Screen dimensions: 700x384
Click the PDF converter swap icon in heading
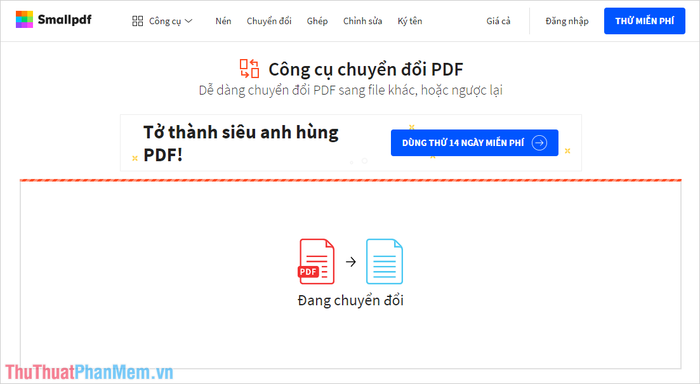249,69
